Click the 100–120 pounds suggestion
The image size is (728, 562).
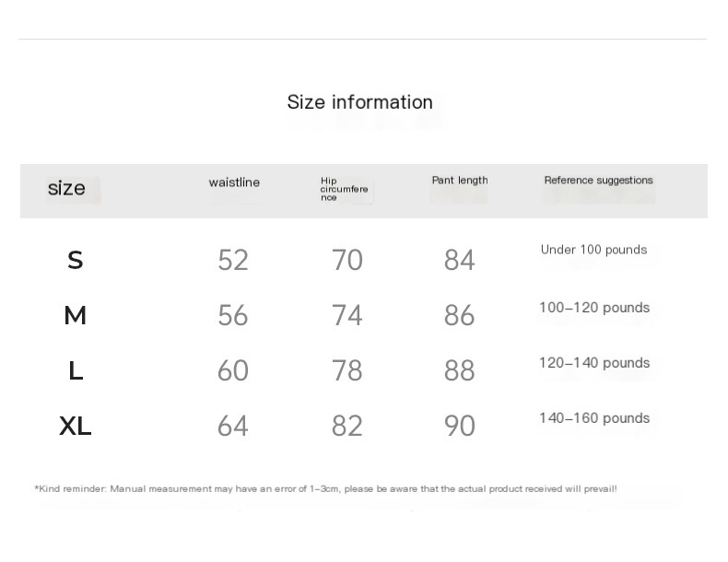(x=594, y=308)
